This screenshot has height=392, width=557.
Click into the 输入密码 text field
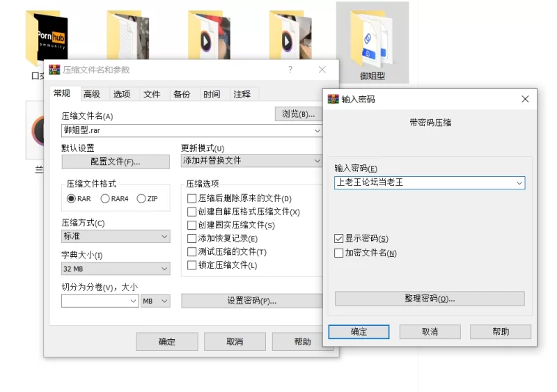tap(423, 182)
